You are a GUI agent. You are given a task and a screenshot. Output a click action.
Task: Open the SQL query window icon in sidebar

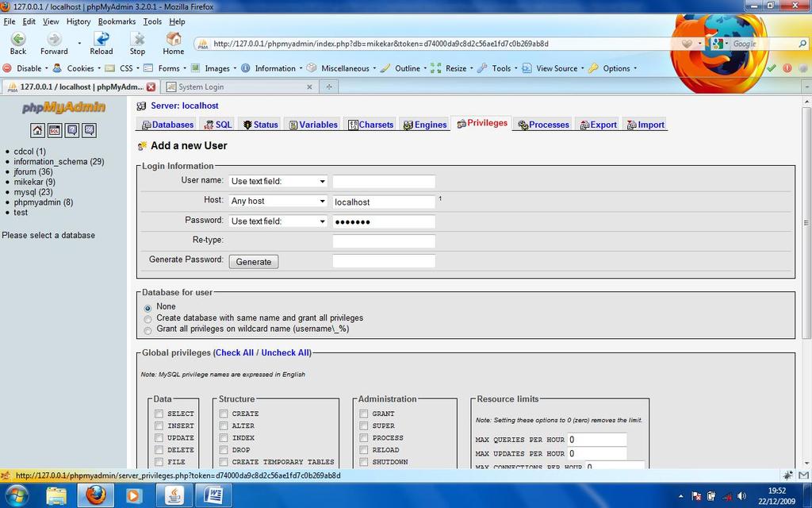(55, 130)
